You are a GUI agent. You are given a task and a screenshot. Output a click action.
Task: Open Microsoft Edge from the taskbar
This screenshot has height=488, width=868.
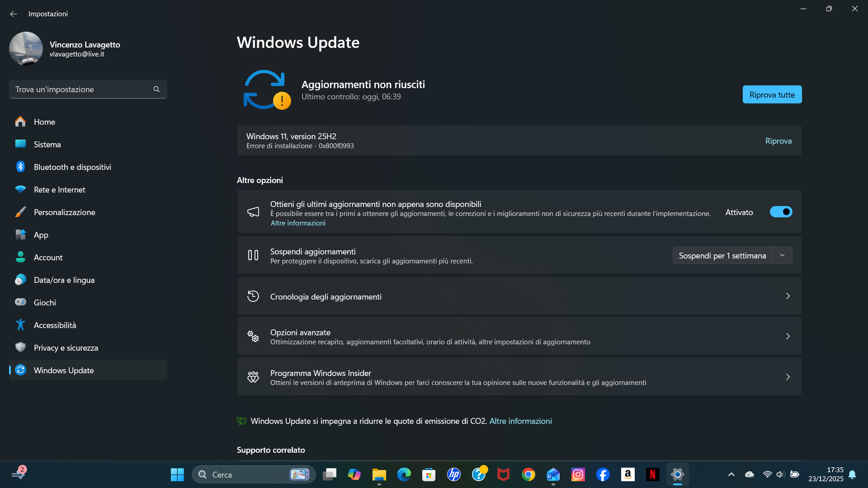pos(404,474)
